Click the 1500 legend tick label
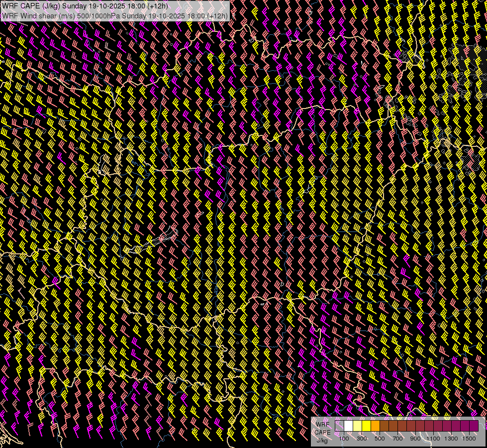Screen dimensions: 487x448 [469, 439]
